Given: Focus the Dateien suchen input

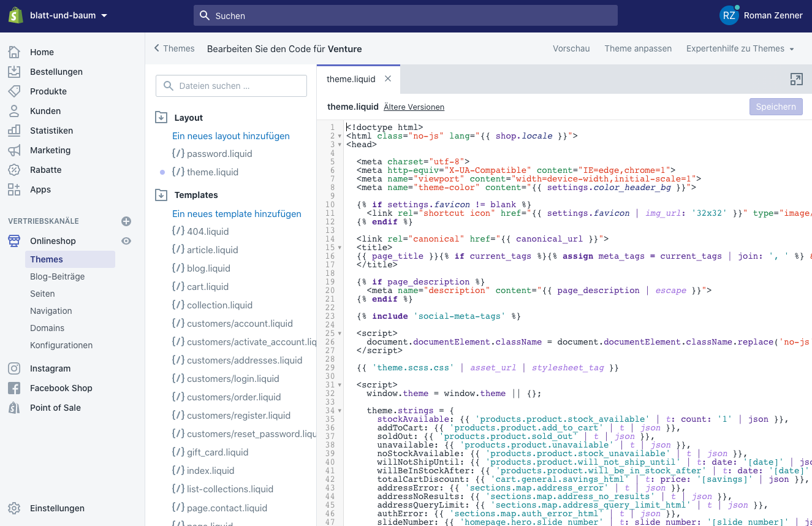Looking at the screenshot, I should 231,86.
